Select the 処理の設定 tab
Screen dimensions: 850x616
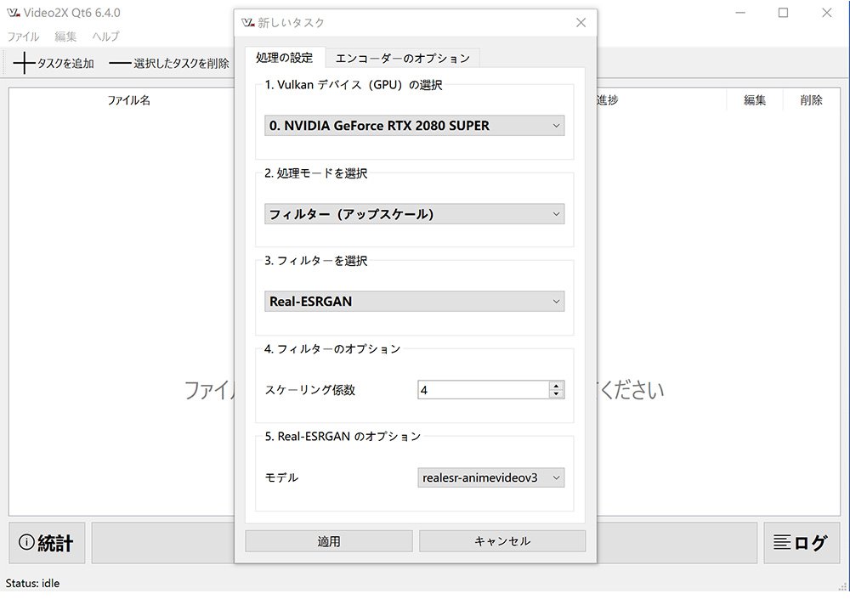pos(285,58)
